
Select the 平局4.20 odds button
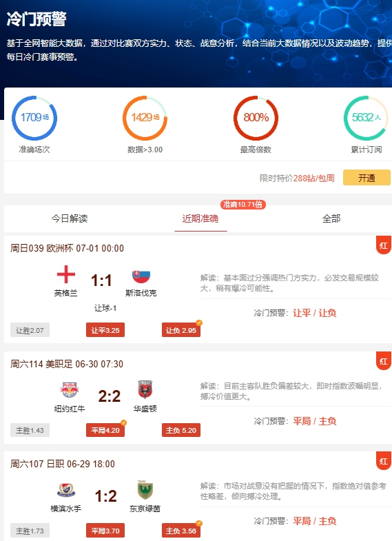click(x=105, y=430)
